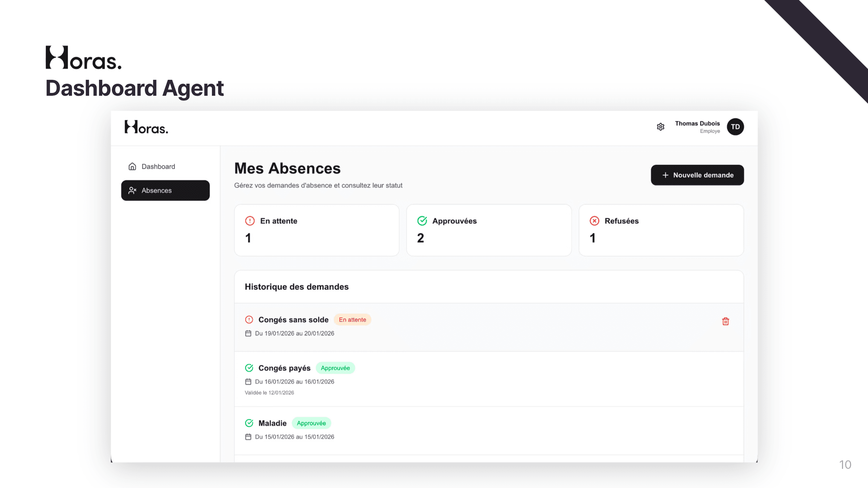Click the Validée le 12/01/2026 text
Image resolution: width=868 pixels, height=488 pixels.
[x=269, y=393]
